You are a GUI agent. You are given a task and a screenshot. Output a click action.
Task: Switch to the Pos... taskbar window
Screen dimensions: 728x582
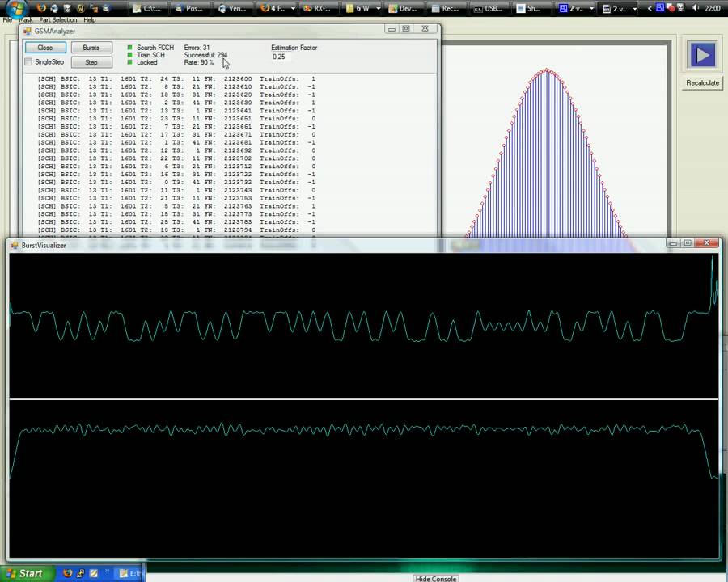pyautogui.click(x=189, y=8)
